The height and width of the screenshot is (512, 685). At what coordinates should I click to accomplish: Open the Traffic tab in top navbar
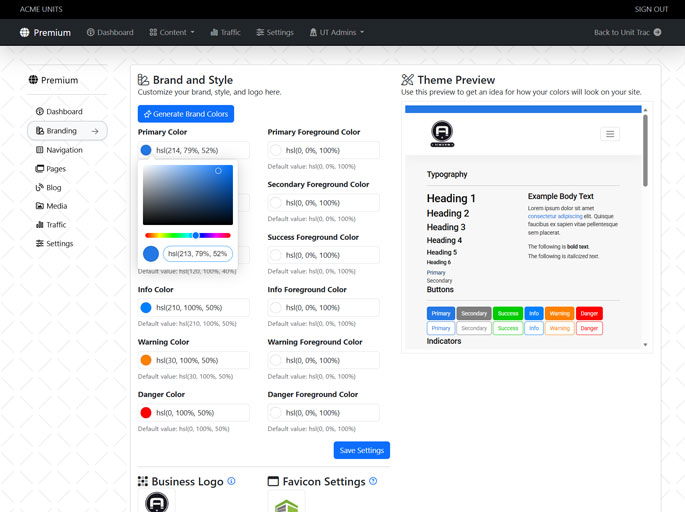pos(225,32)
